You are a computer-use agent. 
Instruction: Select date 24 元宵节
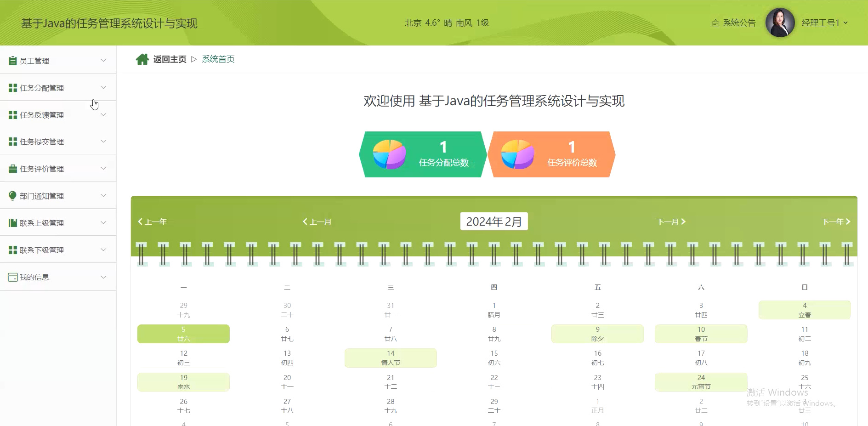point(701,382)
